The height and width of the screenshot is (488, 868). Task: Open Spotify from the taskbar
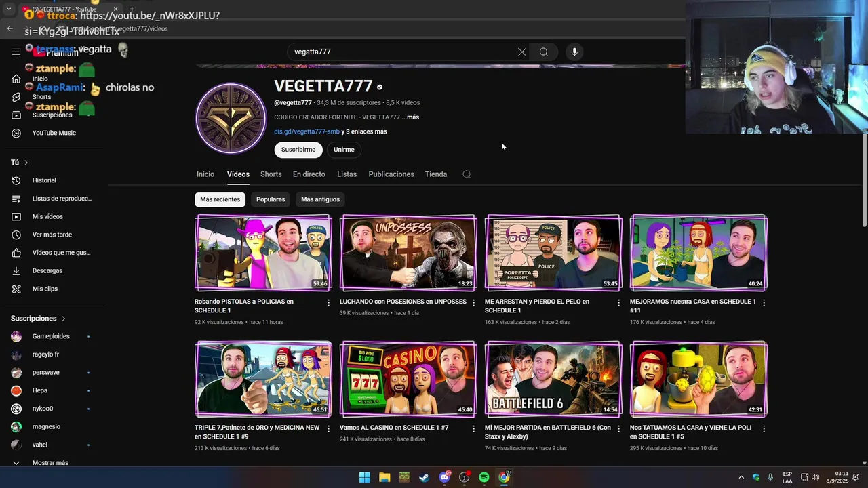click(484, 477)
